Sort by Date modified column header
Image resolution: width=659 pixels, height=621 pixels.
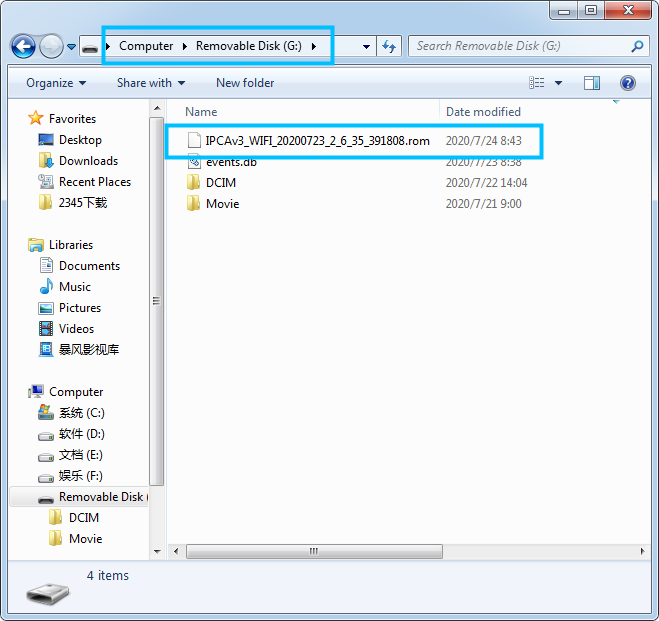483,112
